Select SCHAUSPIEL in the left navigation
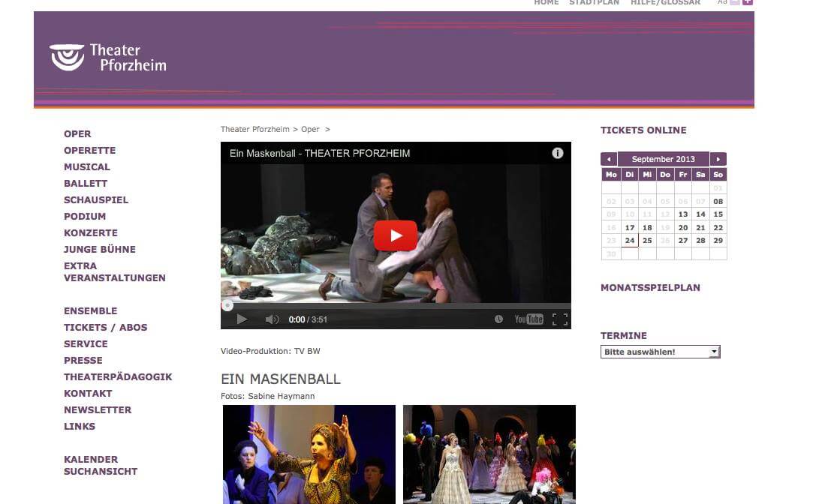The width and height of the screenshot is (813, 504). 96,199
